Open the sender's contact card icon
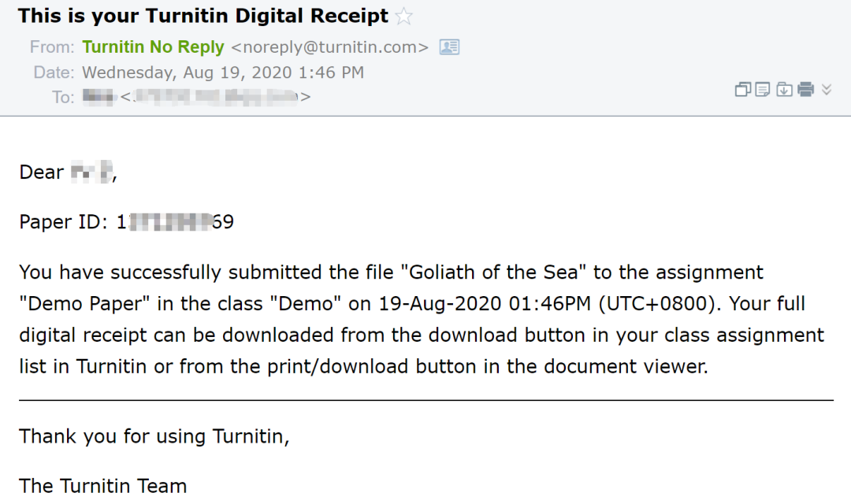 [449, 47]
